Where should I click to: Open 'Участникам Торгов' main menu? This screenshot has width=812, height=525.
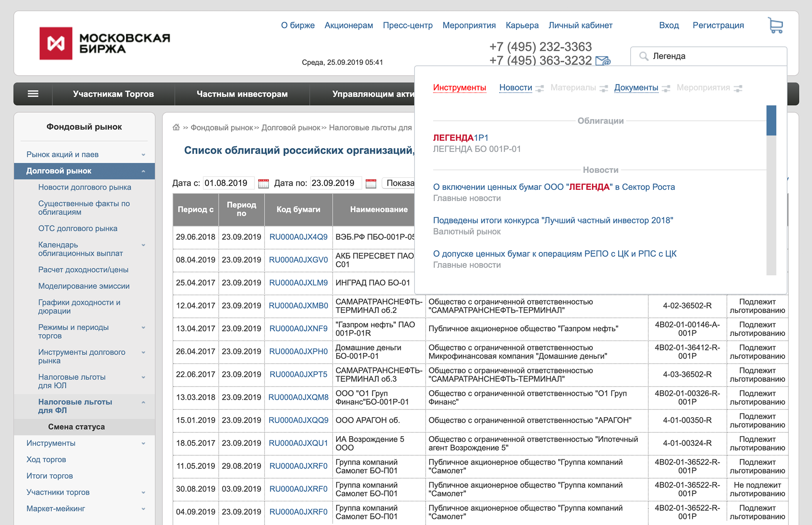pos(113,94)
